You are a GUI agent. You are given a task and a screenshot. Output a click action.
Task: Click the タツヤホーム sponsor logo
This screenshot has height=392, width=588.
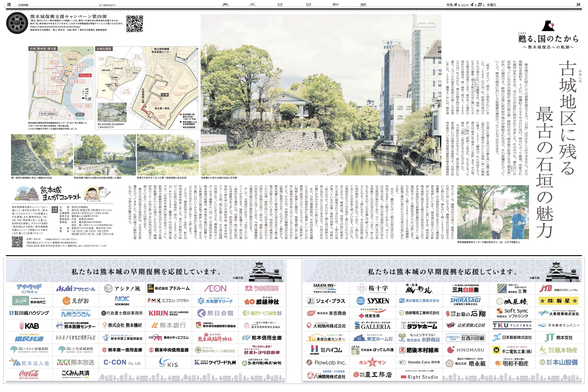click(x=419, y=325)
